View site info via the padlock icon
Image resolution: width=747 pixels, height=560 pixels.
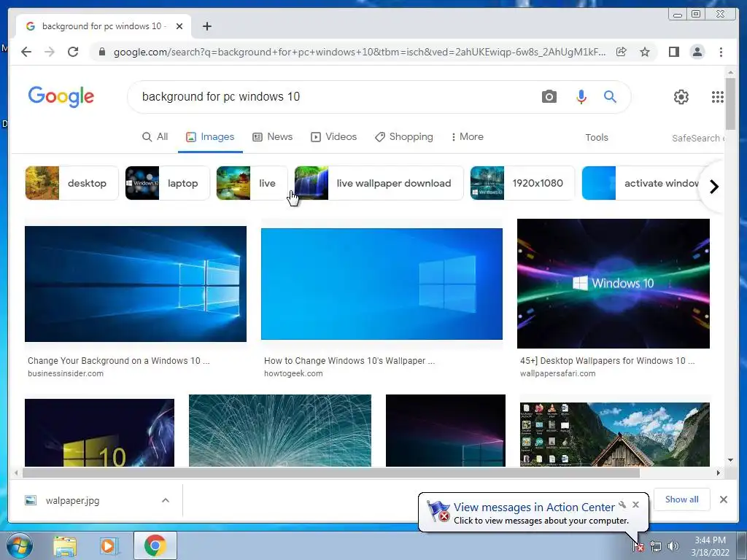coord(101,52)
